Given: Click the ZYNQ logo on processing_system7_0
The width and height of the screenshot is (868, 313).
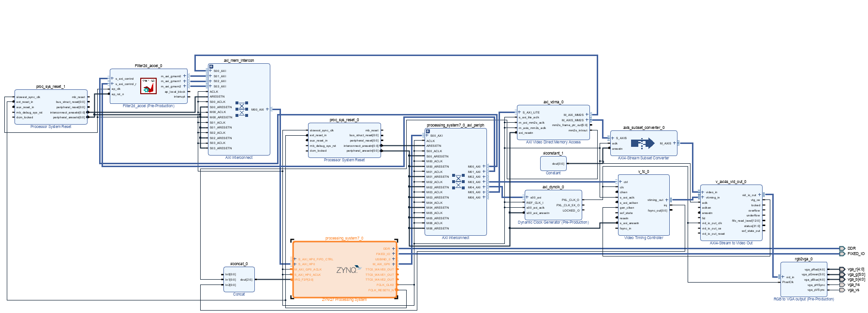Looking at the screenshot, I should (x=349, y=270).
